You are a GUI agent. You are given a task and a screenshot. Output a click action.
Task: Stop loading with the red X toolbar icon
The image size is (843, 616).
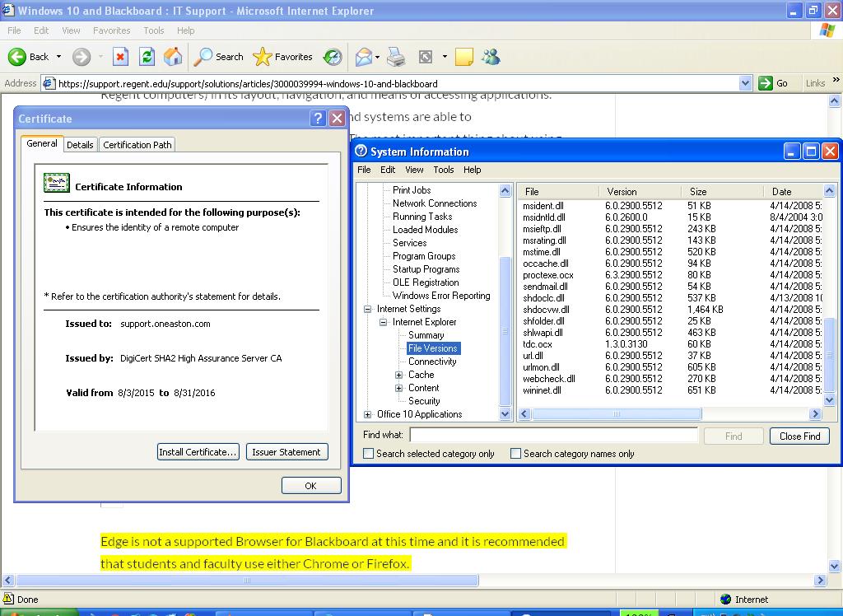click(x=120, y=57)
